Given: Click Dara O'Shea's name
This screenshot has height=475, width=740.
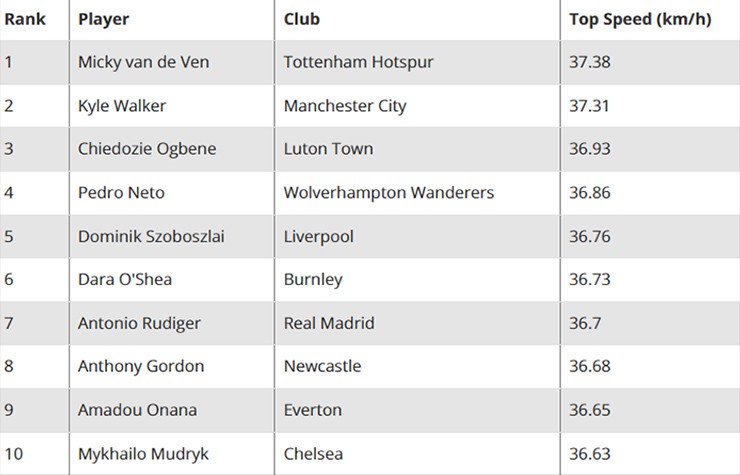Looking at the screenshot, I should pyautogui.click(x=125, y=279).
